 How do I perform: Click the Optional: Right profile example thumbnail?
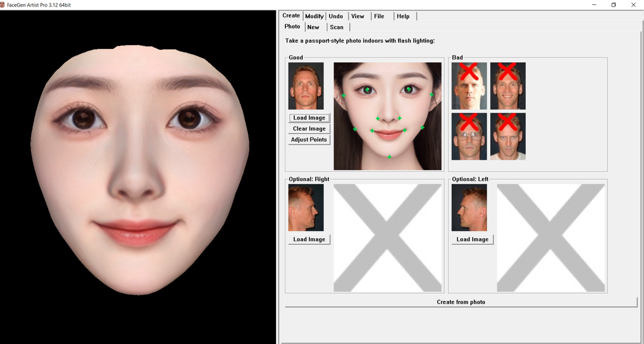(306, 208)
